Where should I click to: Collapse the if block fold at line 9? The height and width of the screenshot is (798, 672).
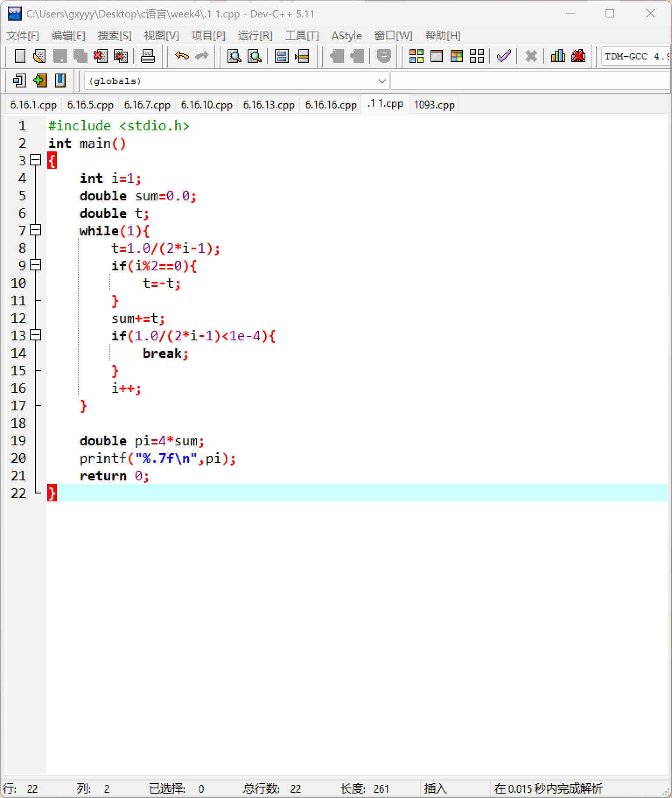point(35,265)
